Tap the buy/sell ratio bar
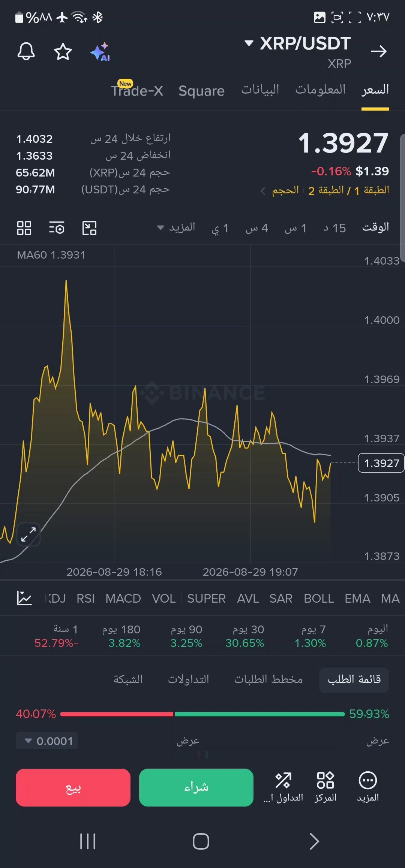 (x=202, y=714)
